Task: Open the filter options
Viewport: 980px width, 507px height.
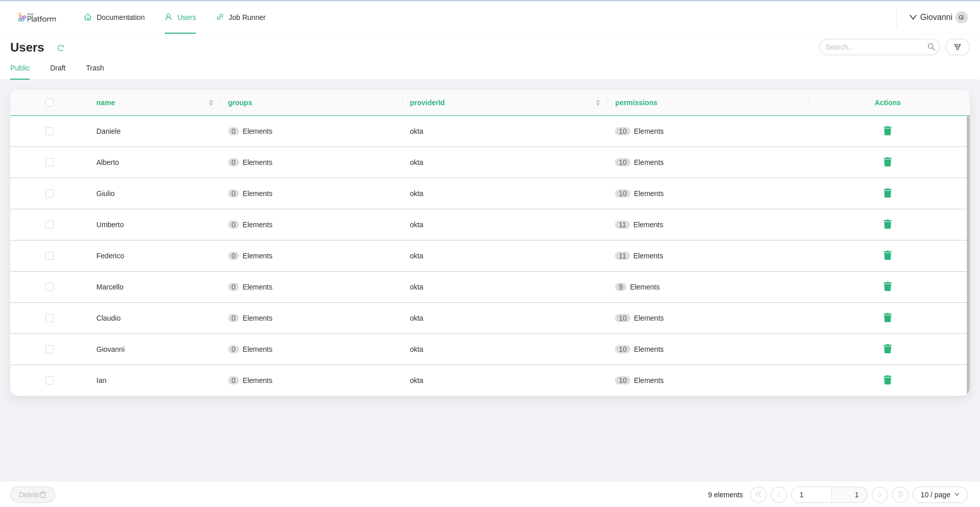Action: click(958, 46)
